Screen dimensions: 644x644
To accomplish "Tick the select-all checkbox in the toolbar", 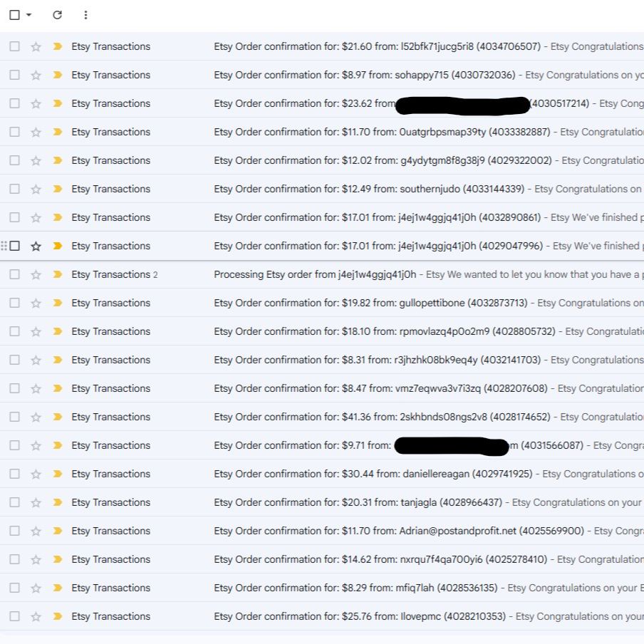I will pyautogui.click(x=15, y=15).
